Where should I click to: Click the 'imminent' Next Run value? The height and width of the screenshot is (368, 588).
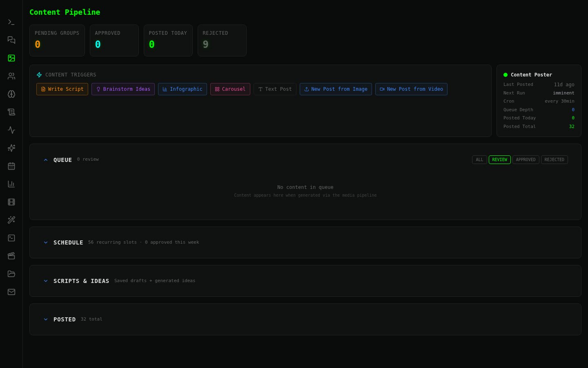[x=563, y=93]
